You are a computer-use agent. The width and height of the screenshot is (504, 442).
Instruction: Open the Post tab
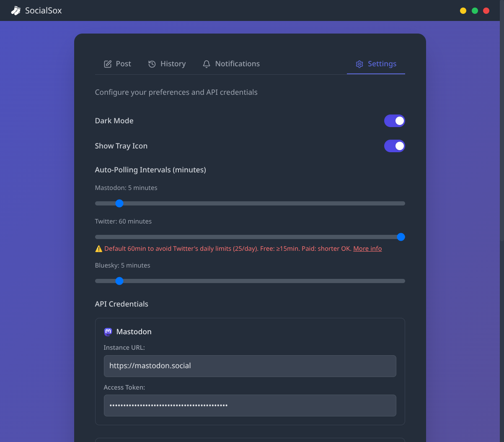(x=118, y=64)
